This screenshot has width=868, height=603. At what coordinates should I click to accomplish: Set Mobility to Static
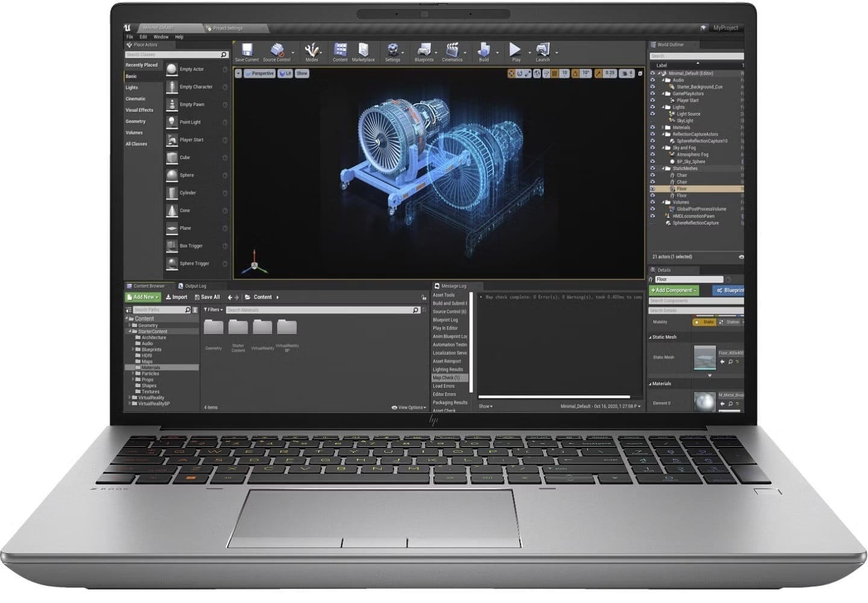coord(704,322)
